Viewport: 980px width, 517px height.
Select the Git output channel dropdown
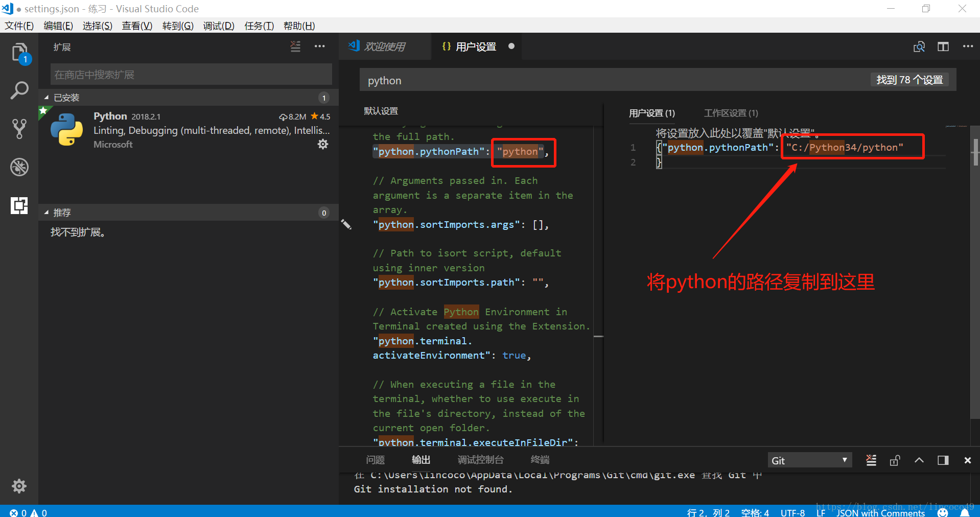click(809, 460)
